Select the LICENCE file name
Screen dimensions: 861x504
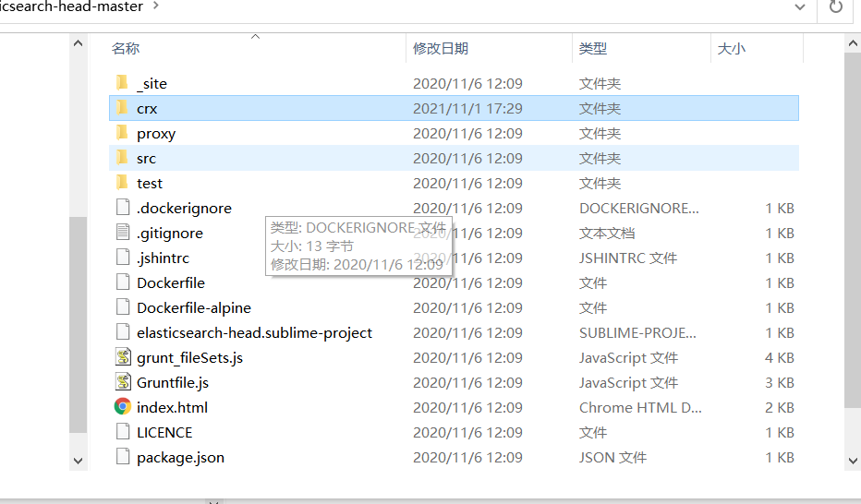[x=164, y=433]
